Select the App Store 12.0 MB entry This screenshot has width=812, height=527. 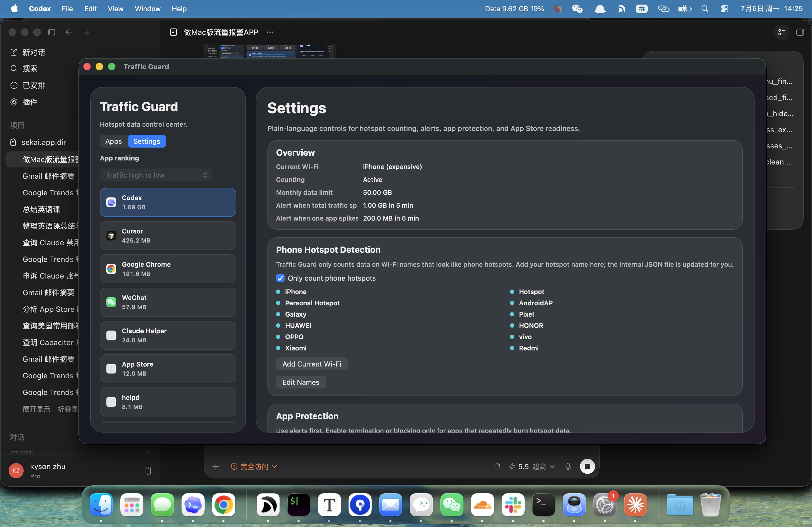168,368
